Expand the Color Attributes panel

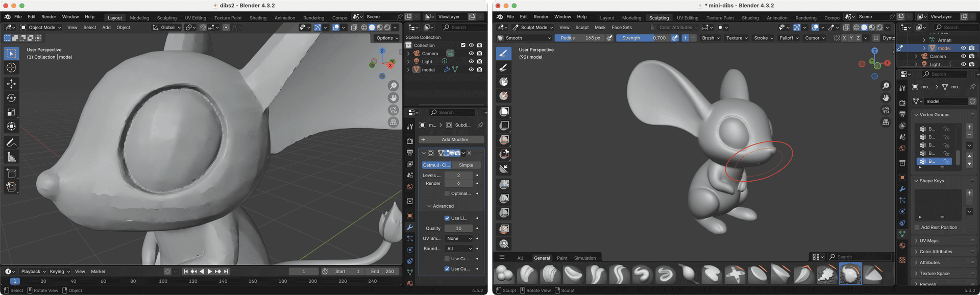pos(936,252)
